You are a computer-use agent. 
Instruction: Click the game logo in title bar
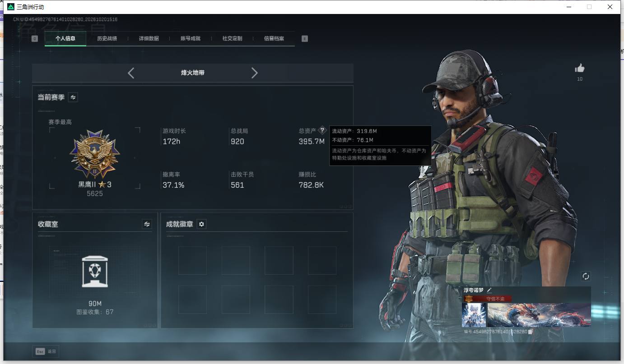11,7
